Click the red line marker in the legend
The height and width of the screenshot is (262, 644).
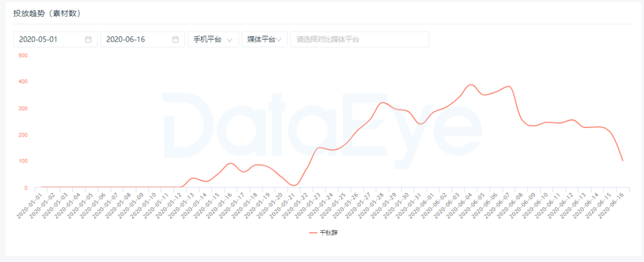313,233
